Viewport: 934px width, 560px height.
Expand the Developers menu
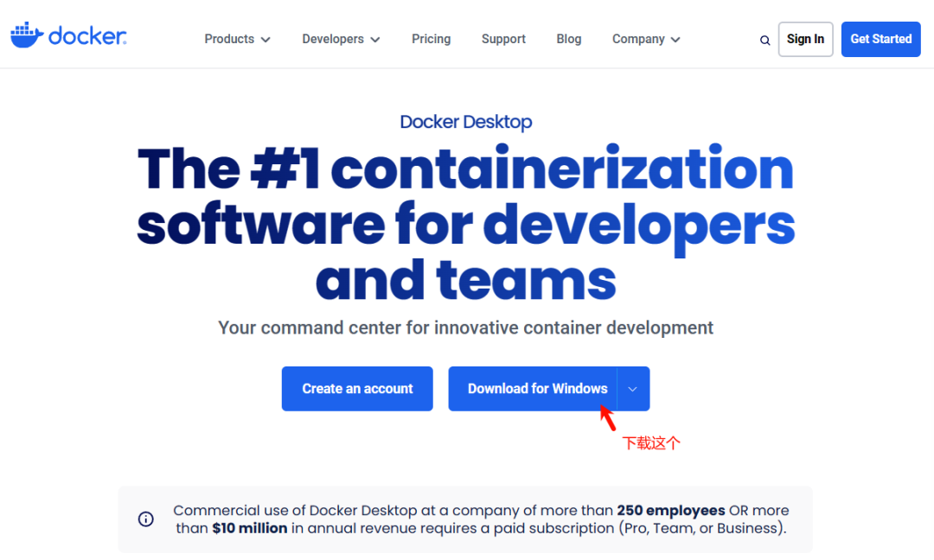341,39
